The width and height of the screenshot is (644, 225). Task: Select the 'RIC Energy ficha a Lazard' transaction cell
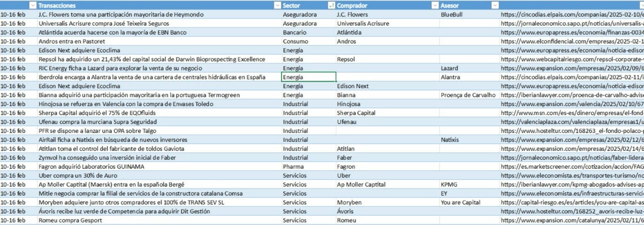(x=159, y=68)
